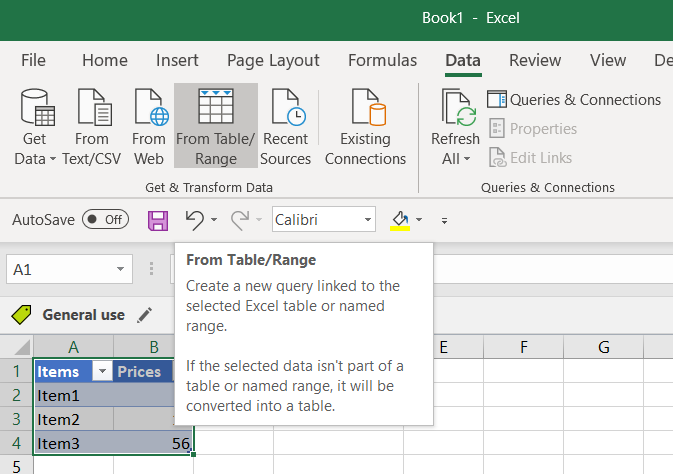Open Existing Connections
The image size is (673, 474).
tap(365, 127)
